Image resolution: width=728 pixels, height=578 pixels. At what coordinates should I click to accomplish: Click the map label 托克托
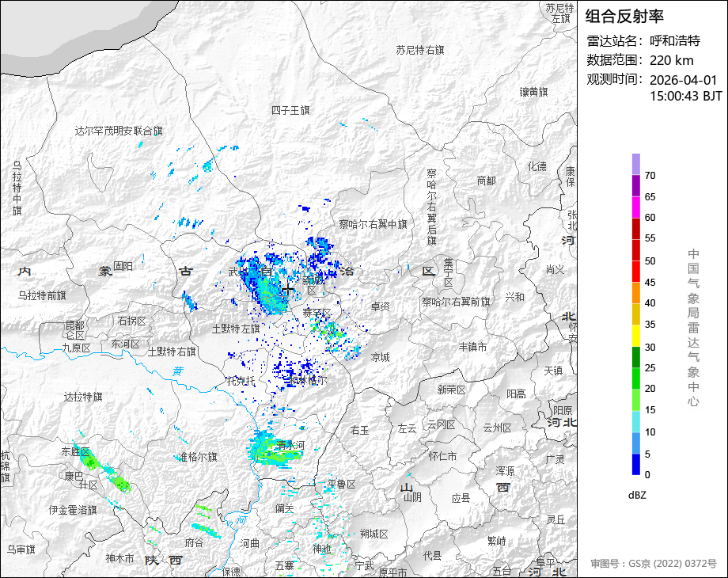241,381
